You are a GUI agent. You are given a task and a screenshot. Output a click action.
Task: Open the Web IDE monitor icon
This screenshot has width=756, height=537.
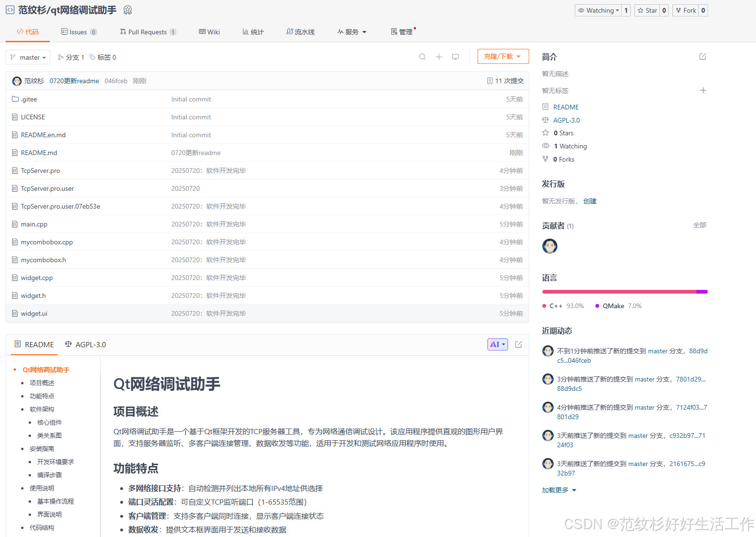pyautogui.click(x=455, y=57)
